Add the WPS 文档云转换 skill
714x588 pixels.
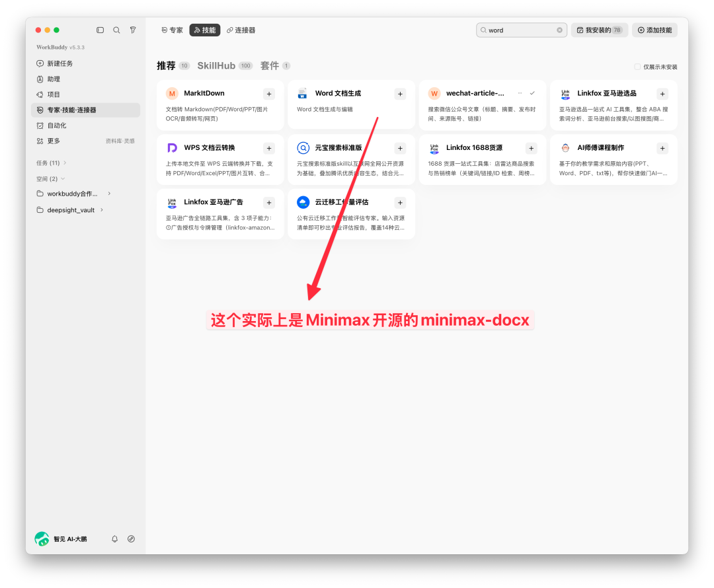tap(269, 149)
